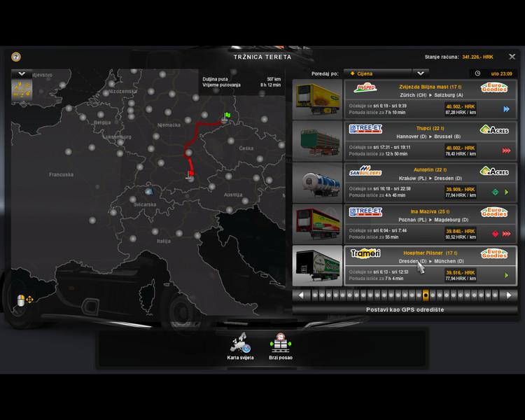525x420 pixels.
Task: Go to previous job list page
Action: click(x=301, y=295)
